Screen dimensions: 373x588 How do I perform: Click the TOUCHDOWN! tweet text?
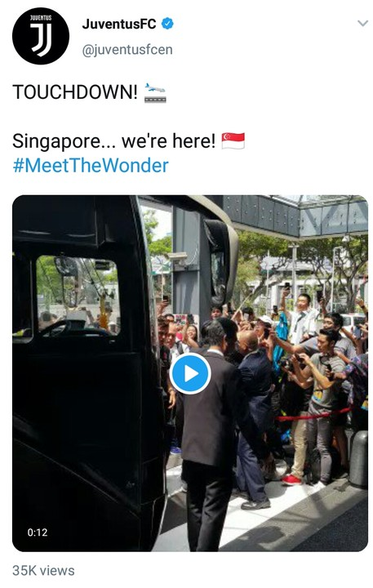click(x=75, y=91)
